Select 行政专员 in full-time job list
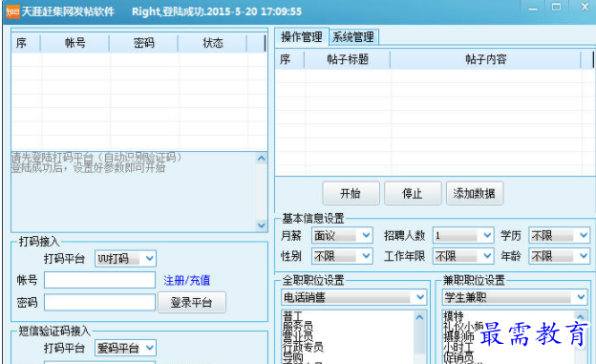The height and width of the screenshot is (364, 596). (x=303, y=347)
